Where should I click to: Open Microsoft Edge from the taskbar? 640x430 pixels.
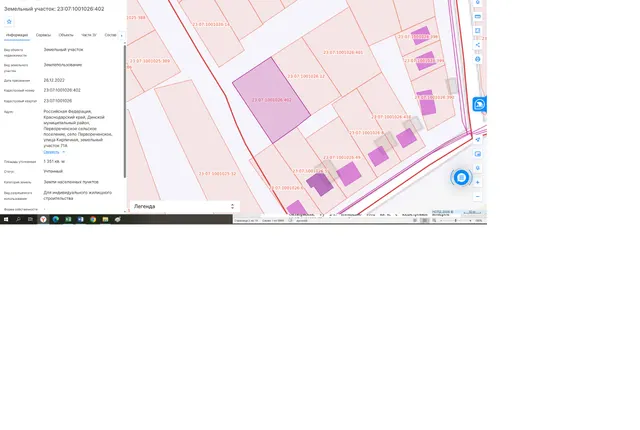(56, 219)
